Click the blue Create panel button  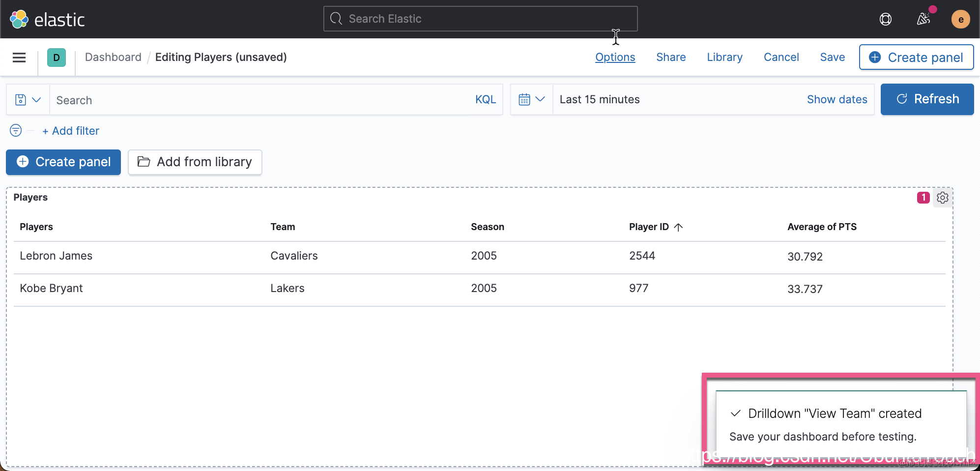click(63, 162)
